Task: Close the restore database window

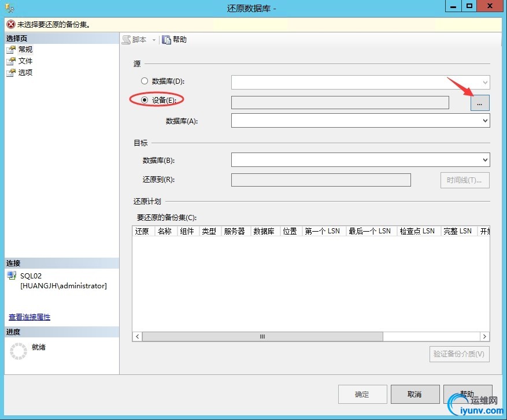Action: 490,6
